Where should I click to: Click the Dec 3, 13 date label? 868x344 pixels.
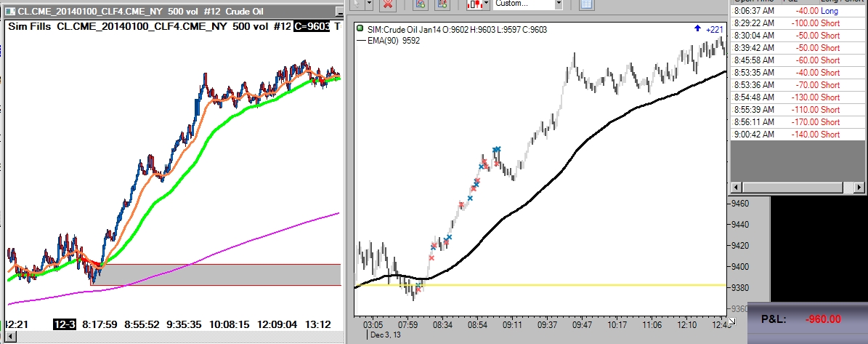point(386,335)
